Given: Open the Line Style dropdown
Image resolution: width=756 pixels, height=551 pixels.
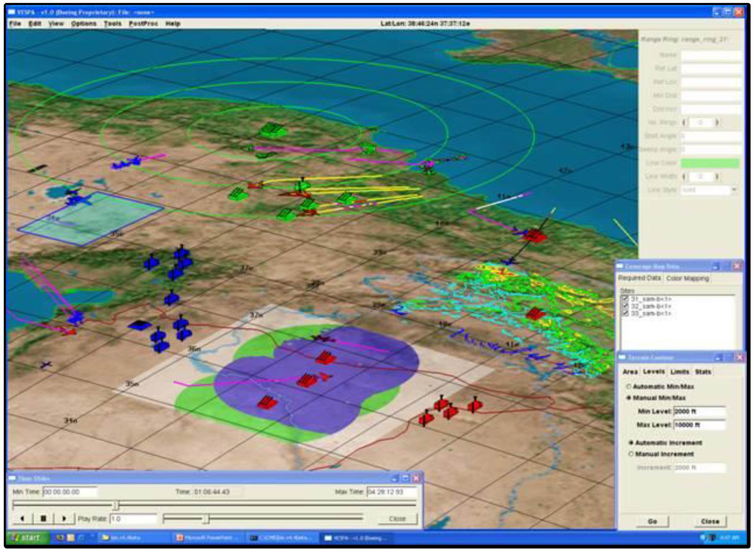Looking at the screenshot, I should pos(733,190).
